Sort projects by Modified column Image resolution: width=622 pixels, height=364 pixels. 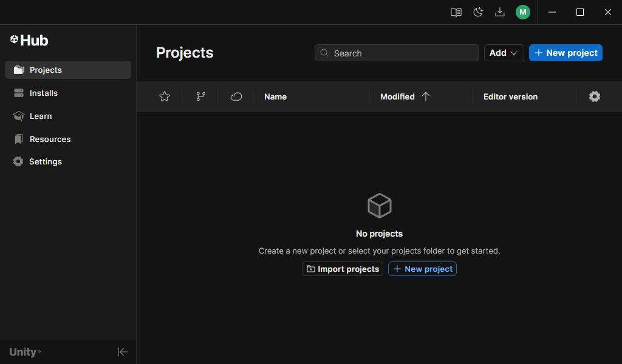pos(397,96)
